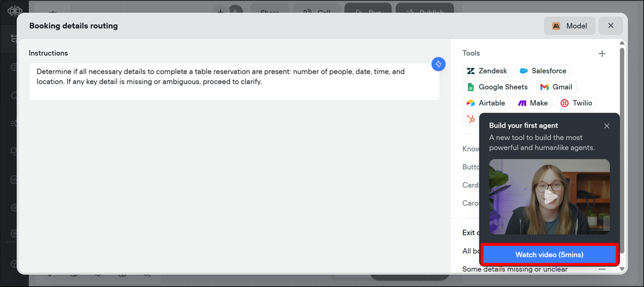This screenshot has width=644, height=287.
Task: Choose the Twilio tool chip
Action: 576,103
